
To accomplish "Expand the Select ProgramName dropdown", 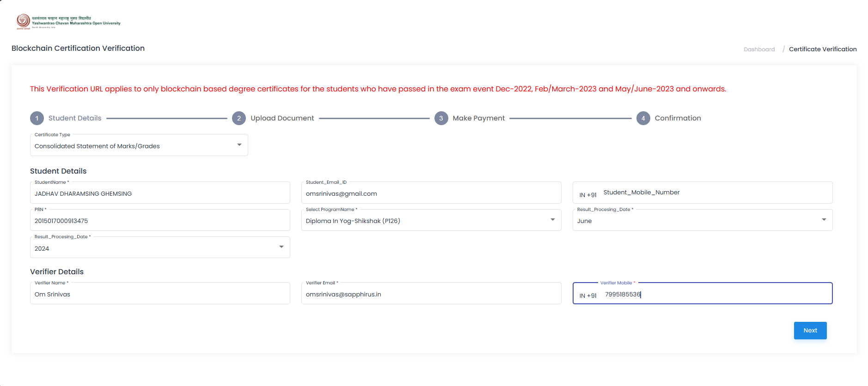I will [431, 221].
